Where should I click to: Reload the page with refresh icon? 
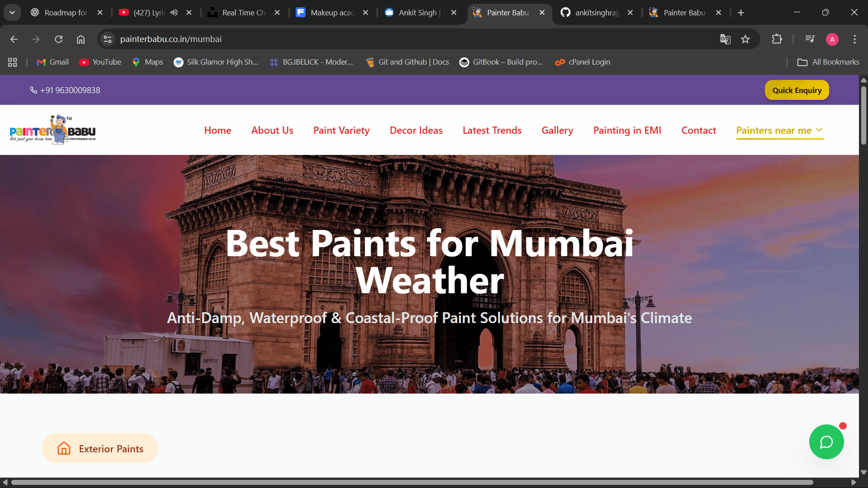(59, 39)
